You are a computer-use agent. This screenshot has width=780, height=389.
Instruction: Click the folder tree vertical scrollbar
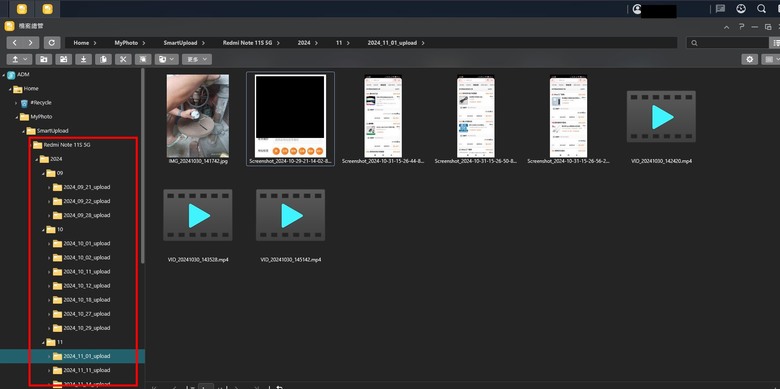point(143,166)
